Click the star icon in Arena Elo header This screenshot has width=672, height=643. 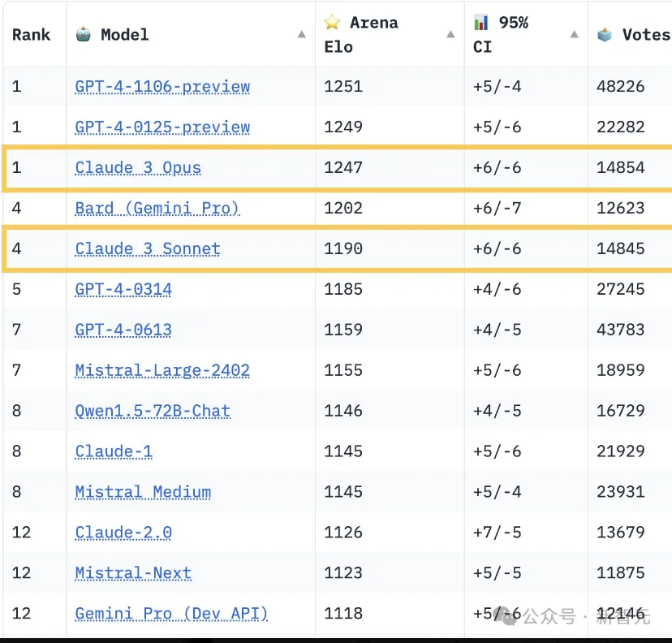332,22
